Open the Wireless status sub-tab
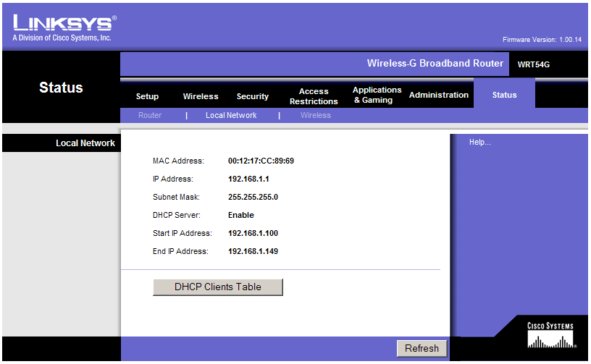The height and width of the screenshot is (364, 591). [x=316, y=115]
